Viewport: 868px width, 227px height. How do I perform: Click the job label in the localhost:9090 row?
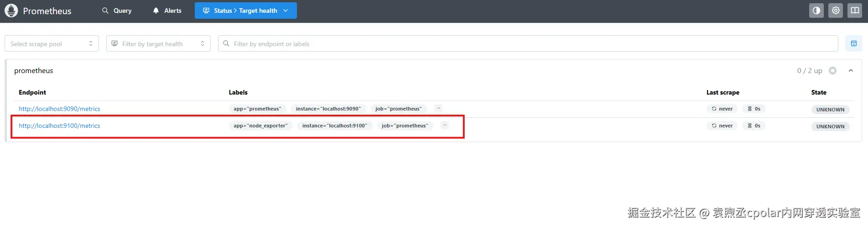[x=399, y=109]
